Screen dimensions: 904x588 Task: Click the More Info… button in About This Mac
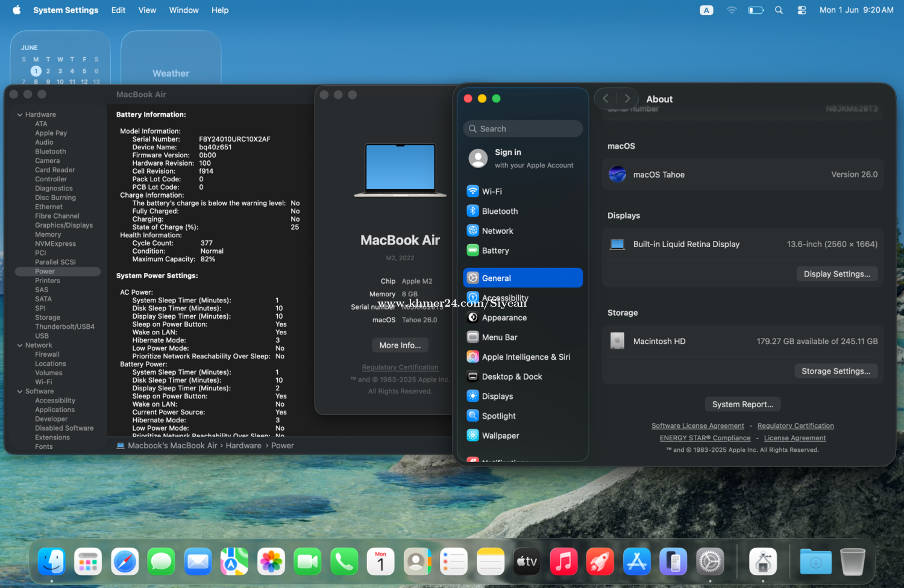400,345
